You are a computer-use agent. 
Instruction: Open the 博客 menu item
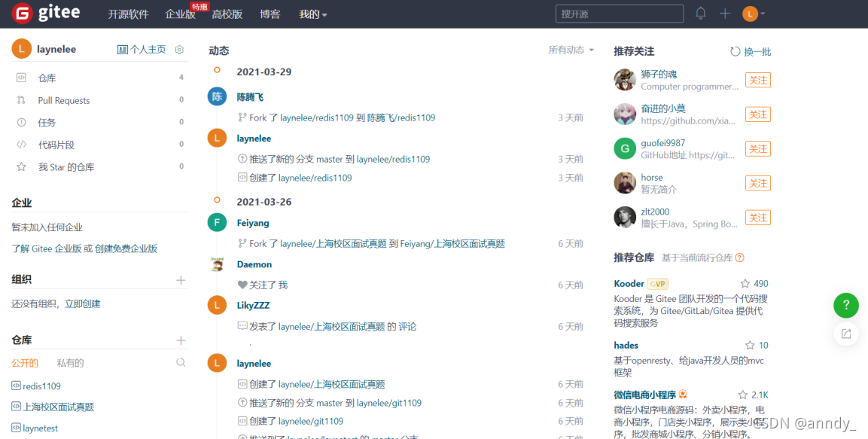point(270,14)
